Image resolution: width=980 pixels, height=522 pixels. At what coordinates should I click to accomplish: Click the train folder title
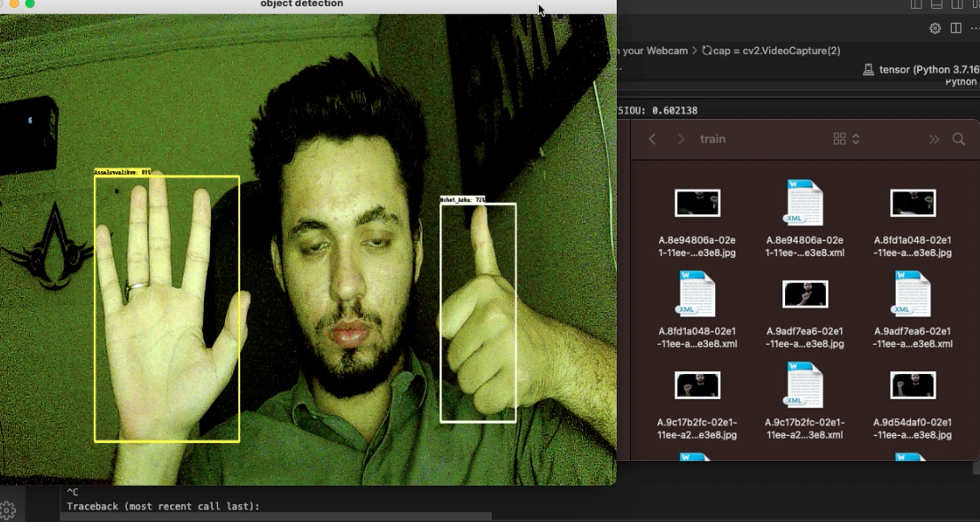click(712, 139)
